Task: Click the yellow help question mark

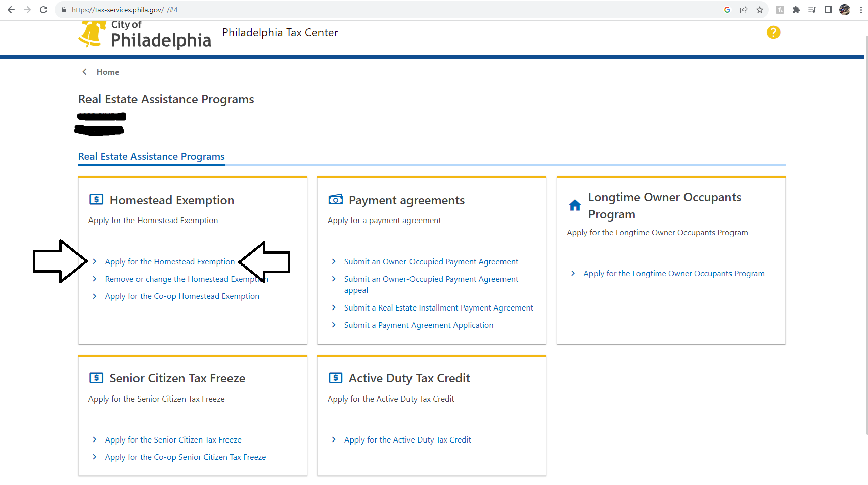Action: point(773,32)
